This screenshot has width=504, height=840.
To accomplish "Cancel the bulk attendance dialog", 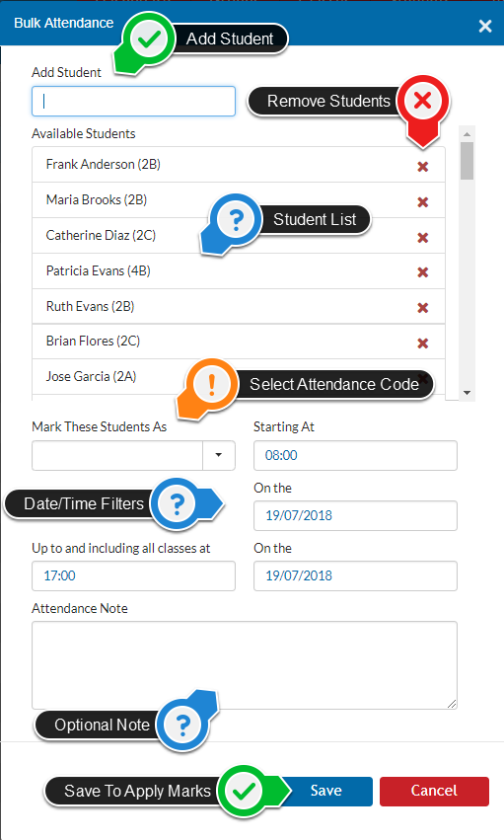I will 434,791.
